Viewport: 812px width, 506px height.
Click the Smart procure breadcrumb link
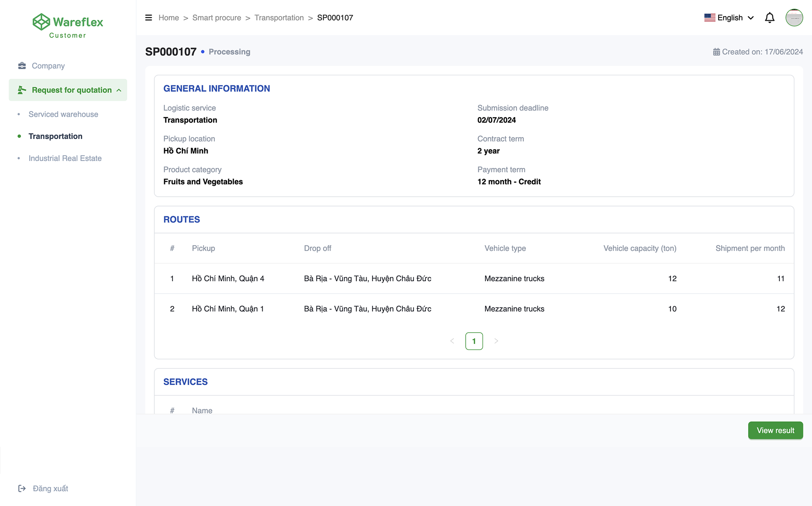[217, 18]
